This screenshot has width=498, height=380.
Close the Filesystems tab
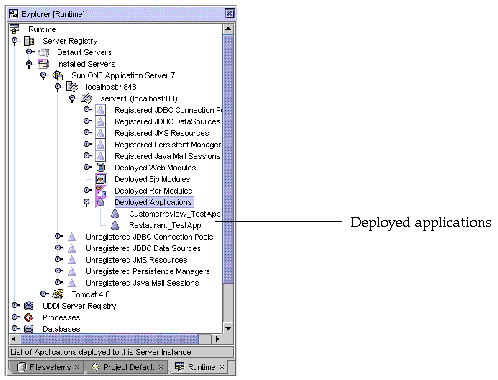[x=77, y=367]
